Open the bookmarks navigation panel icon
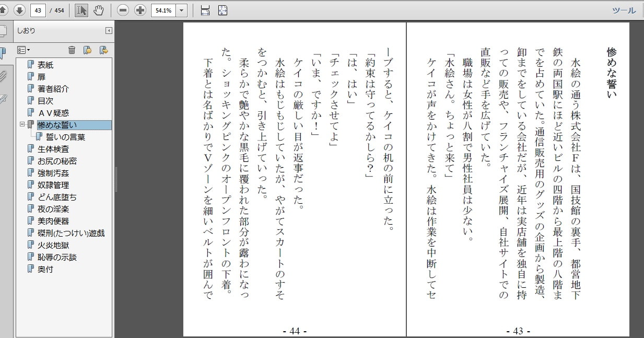The width and height of the screenshot is (644, 338). pos(3,53)
